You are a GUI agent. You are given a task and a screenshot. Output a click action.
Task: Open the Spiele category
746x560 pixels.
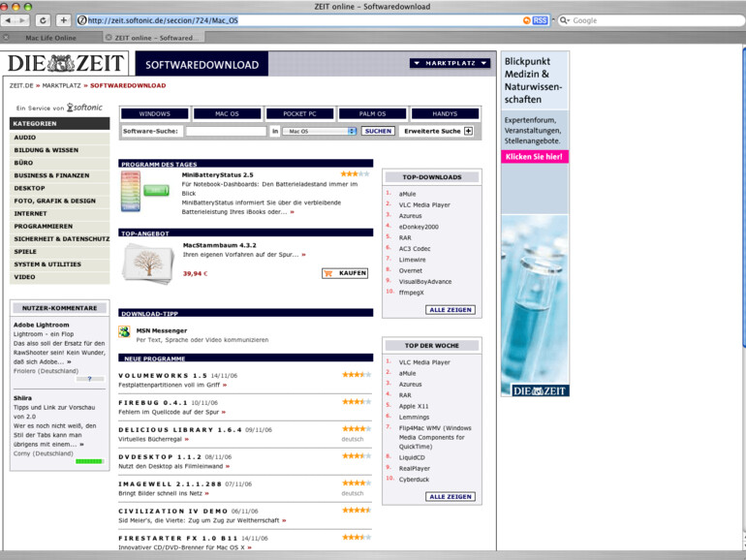pyautogui.click(x=59, y=252)
